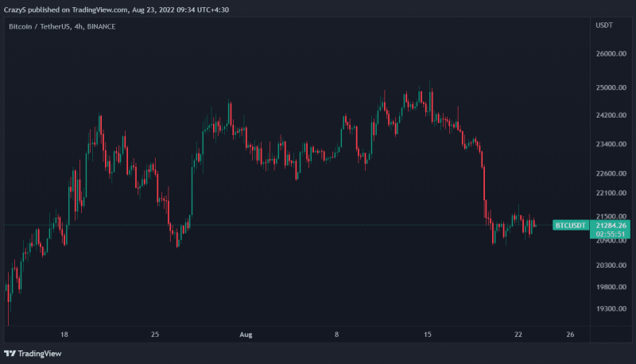Click the 25000.00 price axis label
636x364 pixels.
611,87
